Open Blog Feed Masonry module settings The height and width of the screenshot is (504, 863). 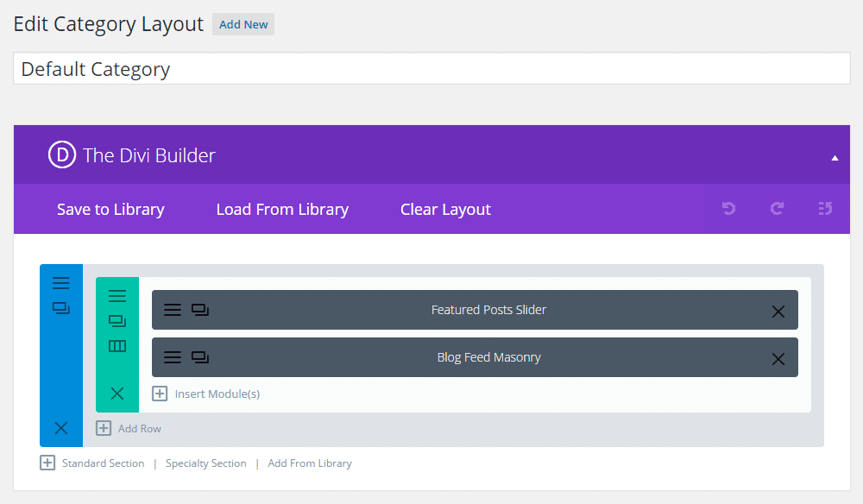click(x=173, y=357)
